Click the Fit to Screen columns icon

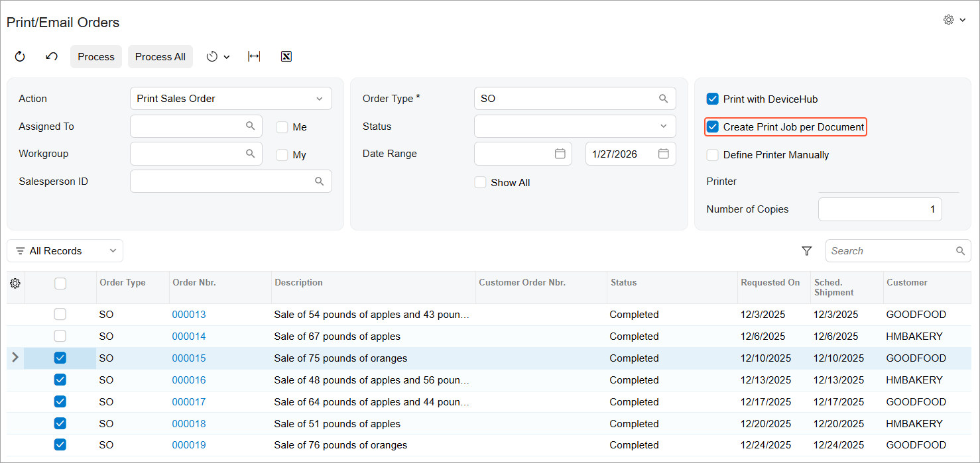click(x=254, y=57)
